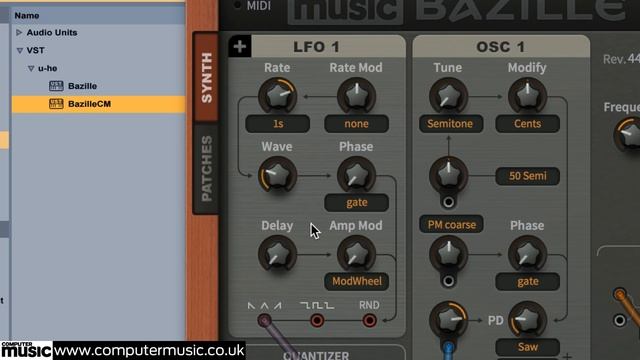Open the 'PM coarse' mode selector
This screenshot has width=640, height=360.
[x=451, y=224]
